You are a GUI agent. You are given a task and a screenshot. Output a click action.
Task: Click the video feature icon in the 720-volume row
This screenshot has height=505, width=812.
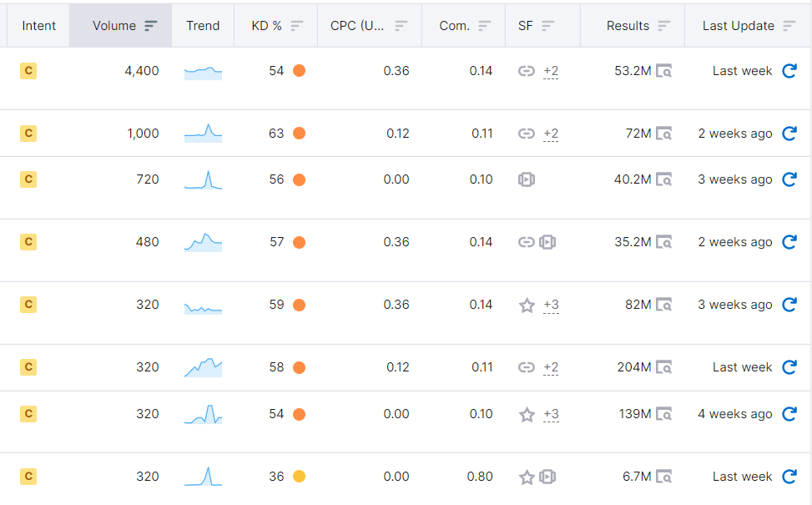527,179
